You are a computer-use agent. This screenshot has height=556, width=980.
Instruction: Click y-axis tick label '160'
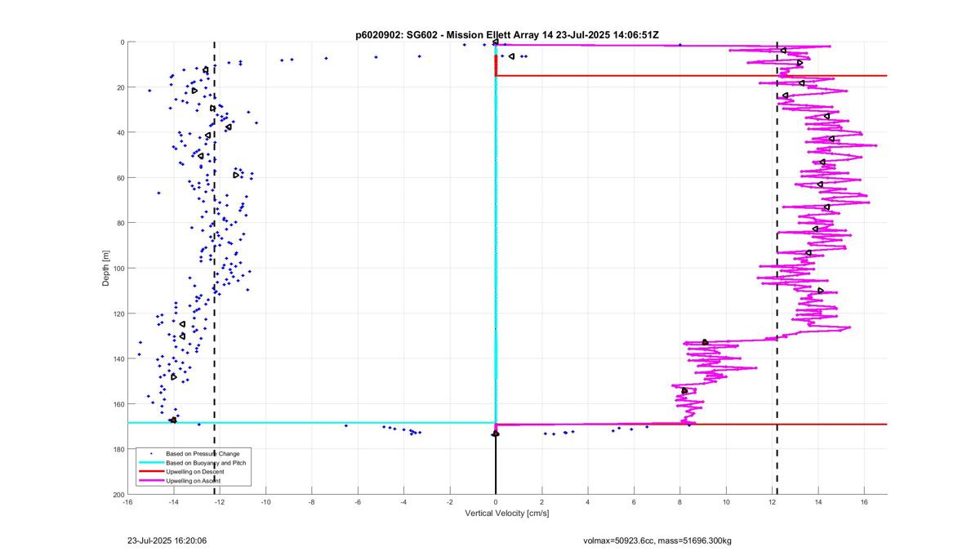(119, 404)
